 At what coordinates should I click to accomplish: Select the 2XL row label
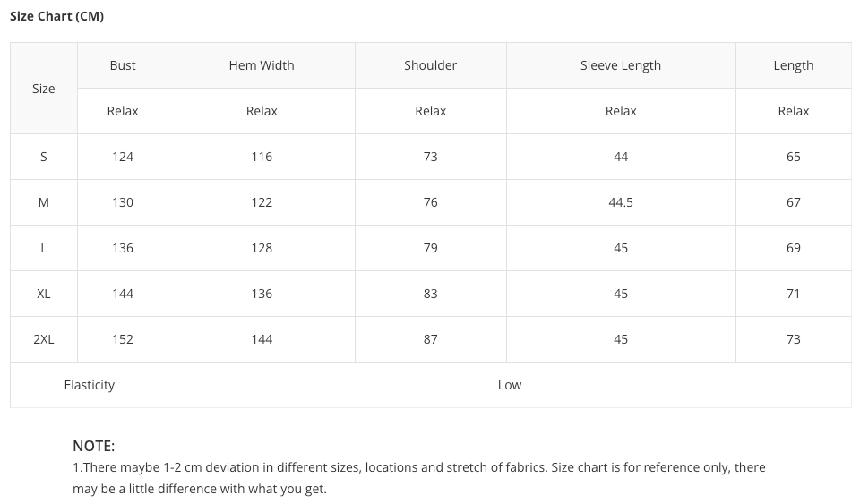point(44,339)
